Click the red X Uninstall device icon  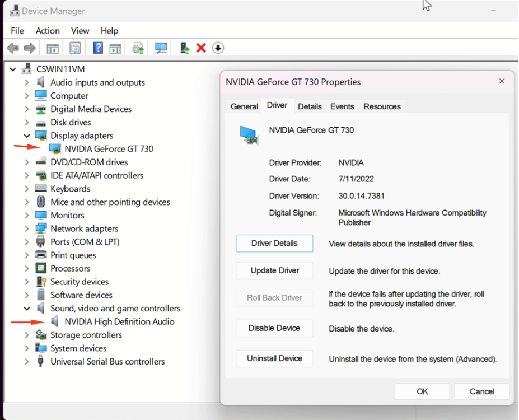pos(201,48)
